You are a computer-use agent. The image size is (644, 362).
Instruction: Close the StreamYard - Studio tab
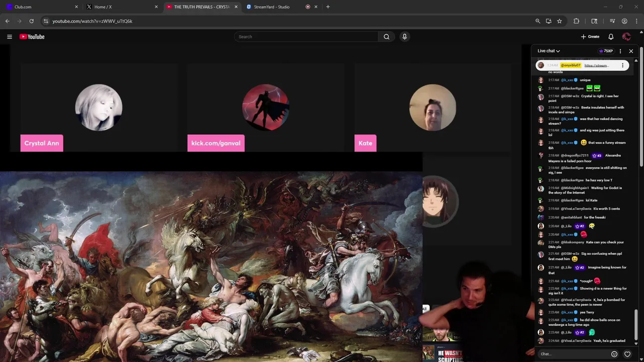(316, 7)
